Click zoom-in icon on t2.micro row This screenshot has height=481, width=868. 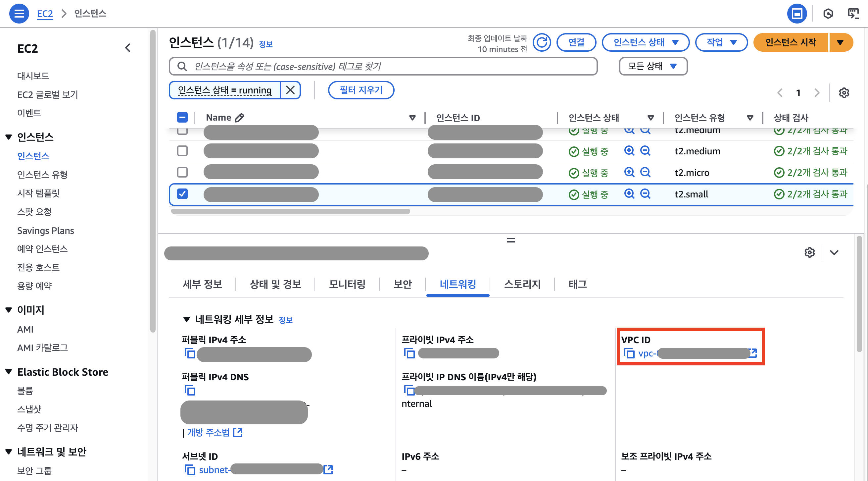[629, 172]
